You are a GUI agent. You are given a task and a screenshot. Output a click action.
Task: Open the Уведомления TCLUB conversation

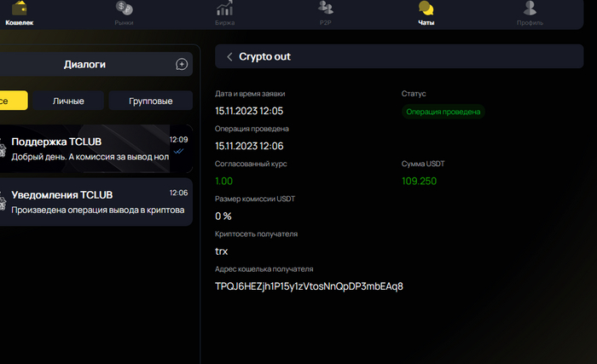pyautogui.click(x=96, y=202)
